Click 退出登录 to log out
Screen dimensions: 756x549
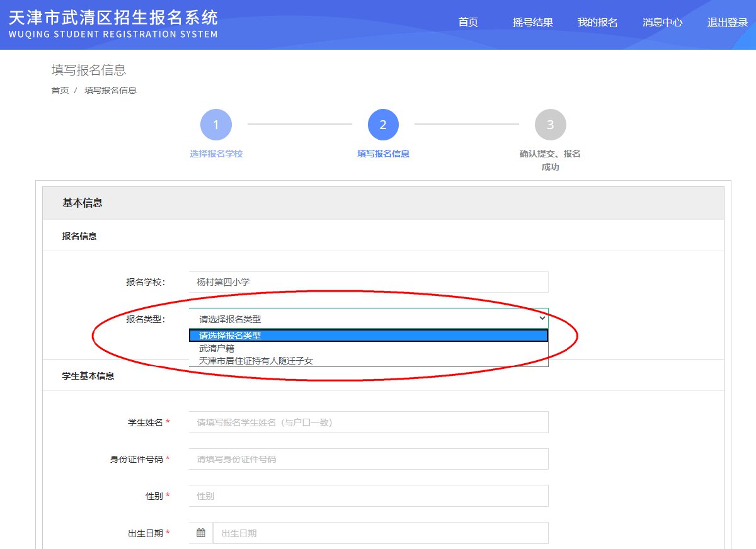coord(727,23)
